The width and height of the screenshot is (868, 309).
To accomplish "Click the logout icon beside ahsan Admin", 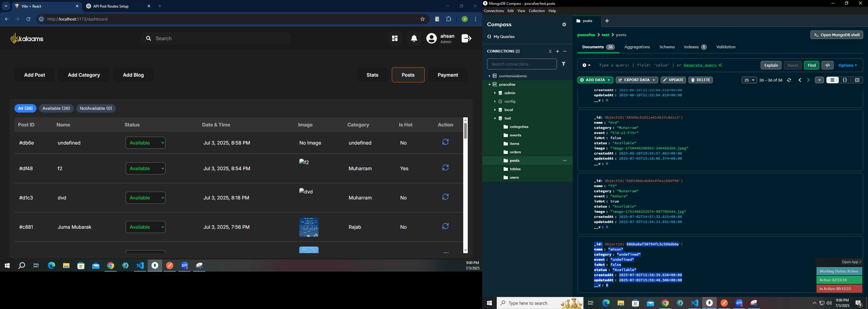I will click(x=466, y=38).
